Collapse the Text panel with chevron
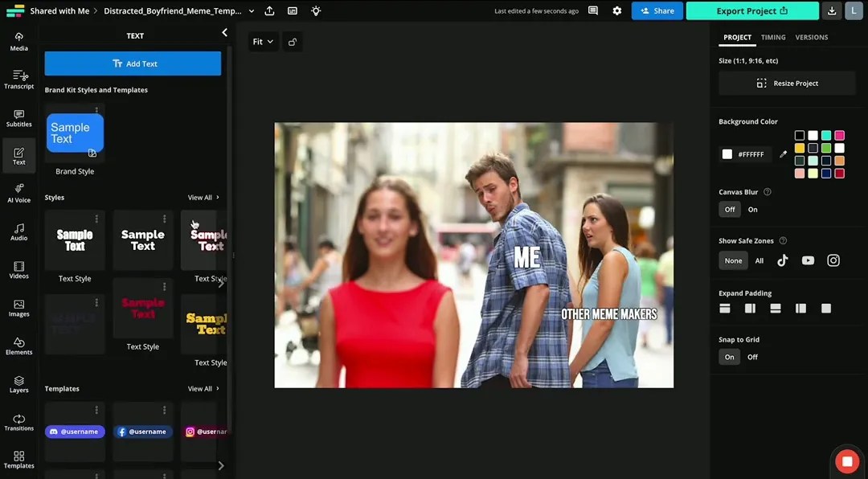Image resolution: width=868 pixels, height=479 pixels. [224, 33]
